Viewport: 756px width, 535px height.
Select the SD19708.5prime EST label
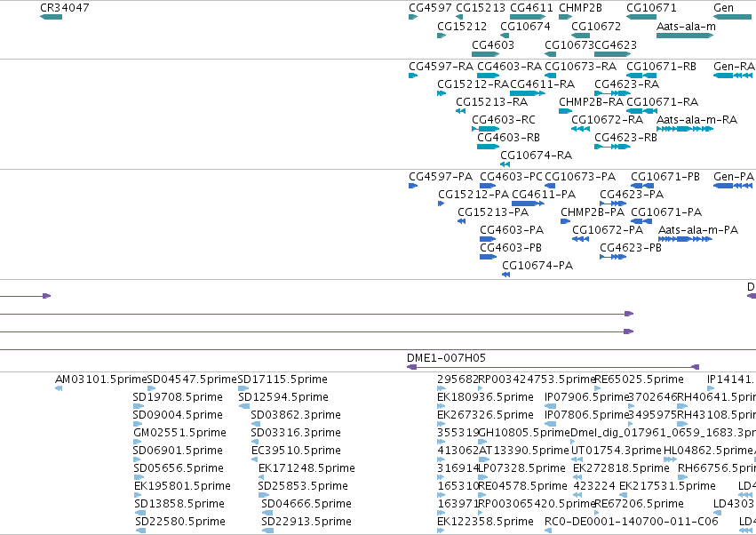pos(178,397)
